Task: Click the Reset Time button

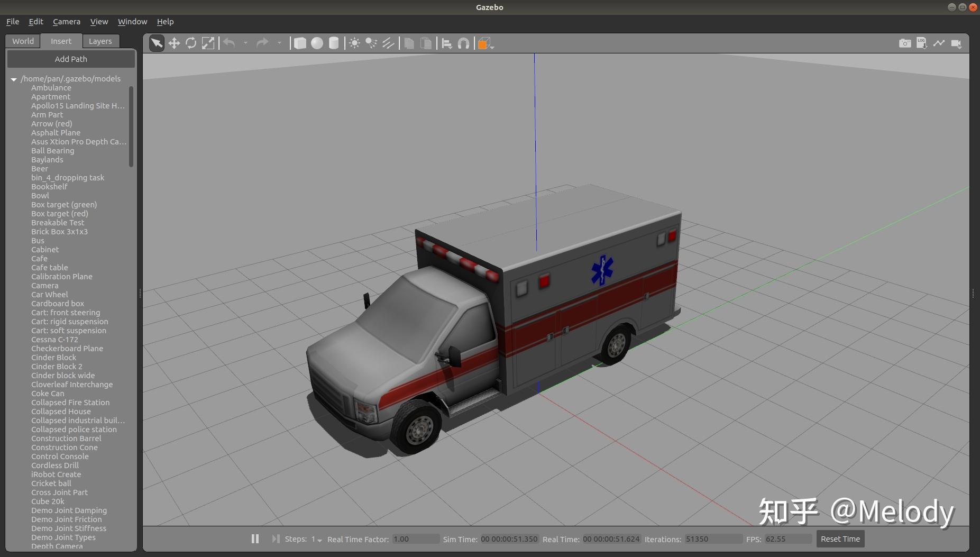Action: coord(840,539)
